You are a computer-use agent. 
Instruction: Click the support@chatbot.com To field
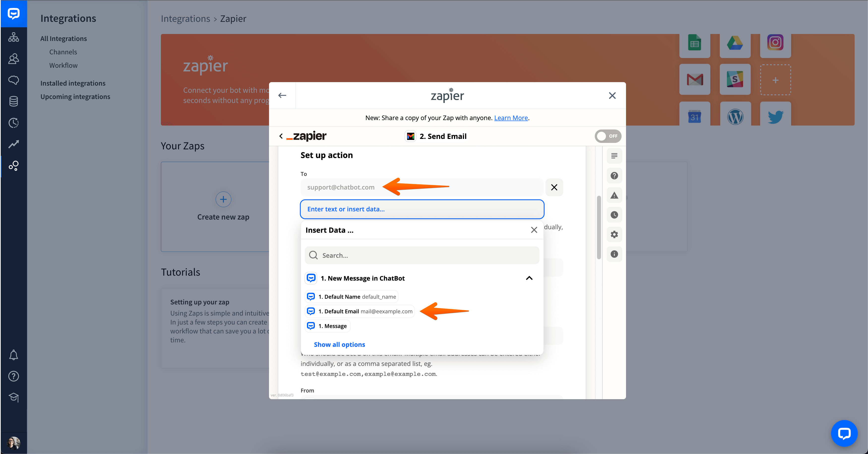[422, 187]
